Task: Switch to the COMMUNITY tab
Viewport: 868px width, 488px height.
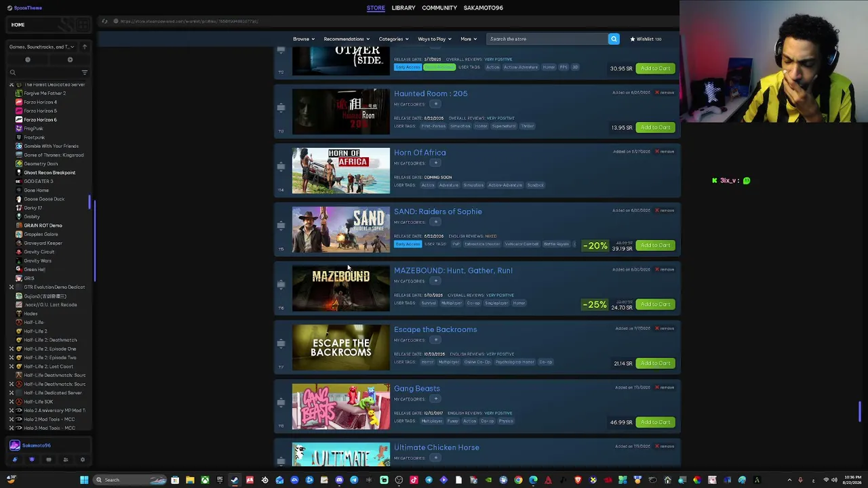Action: pos(439,8)
